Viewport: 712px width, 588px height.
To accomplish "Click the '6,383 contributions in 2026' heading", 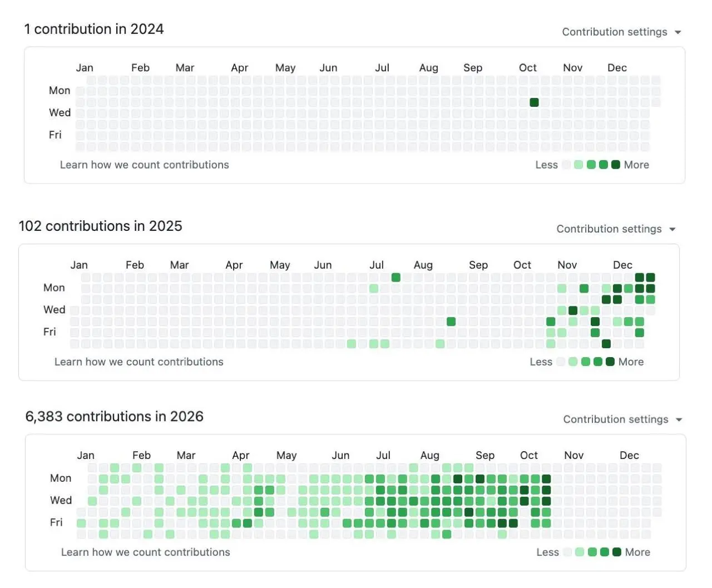I will click(x=115, y=416).
